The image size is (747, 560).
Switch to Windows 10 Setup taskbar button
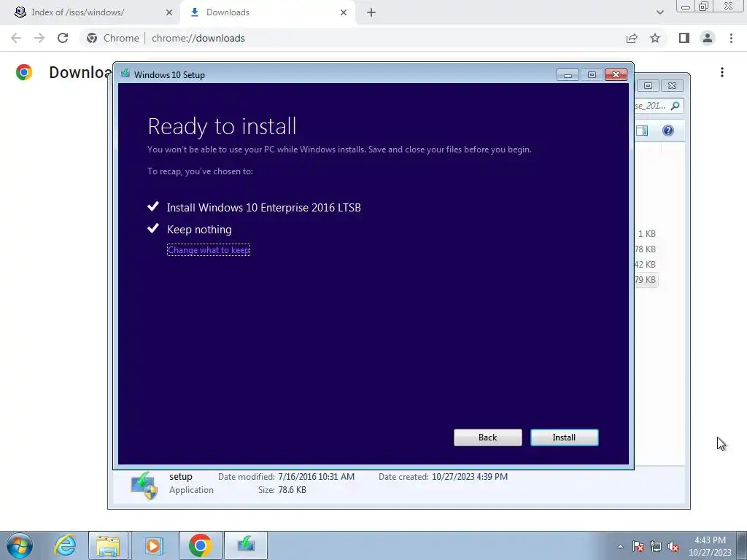pyautogui.click(x=246, y=545)
